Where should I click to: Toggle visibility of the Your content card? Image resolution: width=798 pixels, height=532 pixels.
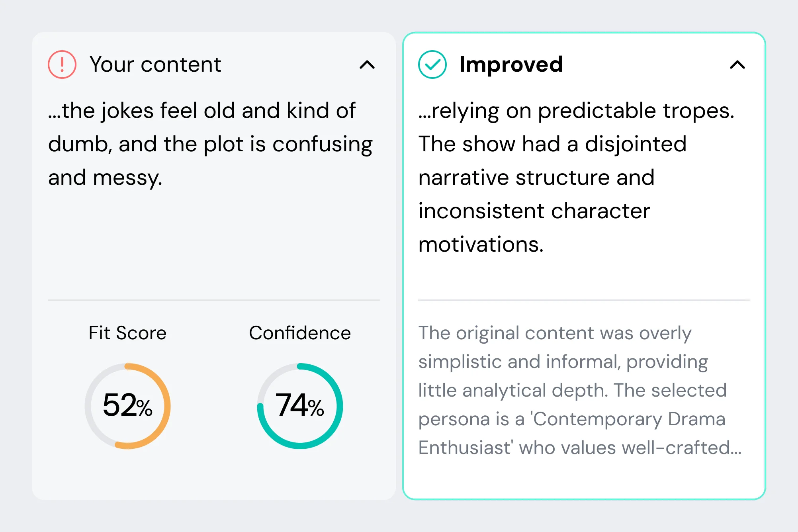[x=367, y=65]
